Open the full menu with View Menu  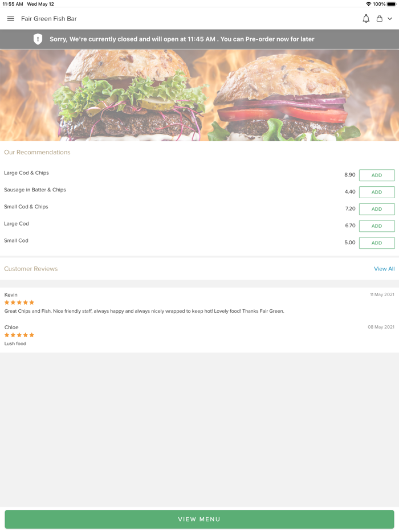pos(199,519)
